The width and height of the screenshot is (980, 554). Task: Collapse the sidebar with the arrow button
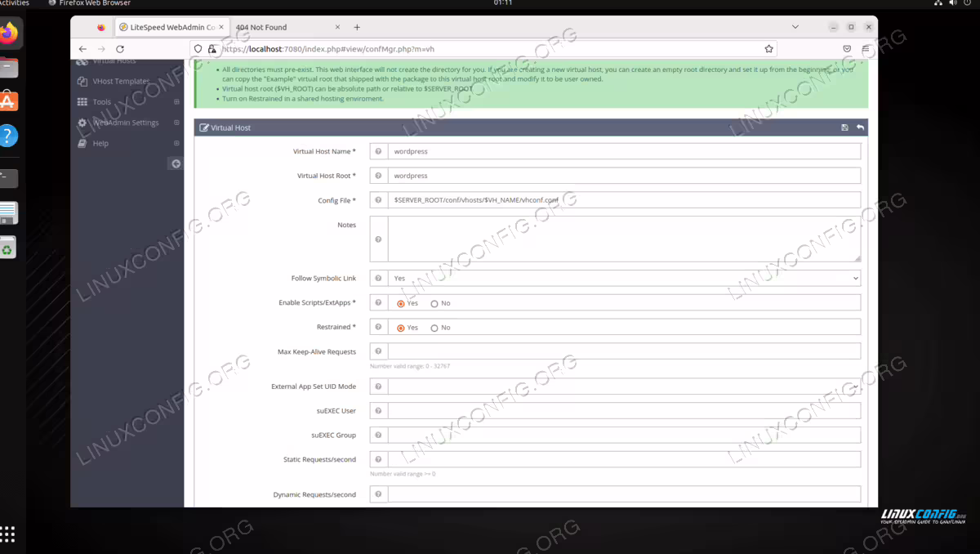point(176,163)
